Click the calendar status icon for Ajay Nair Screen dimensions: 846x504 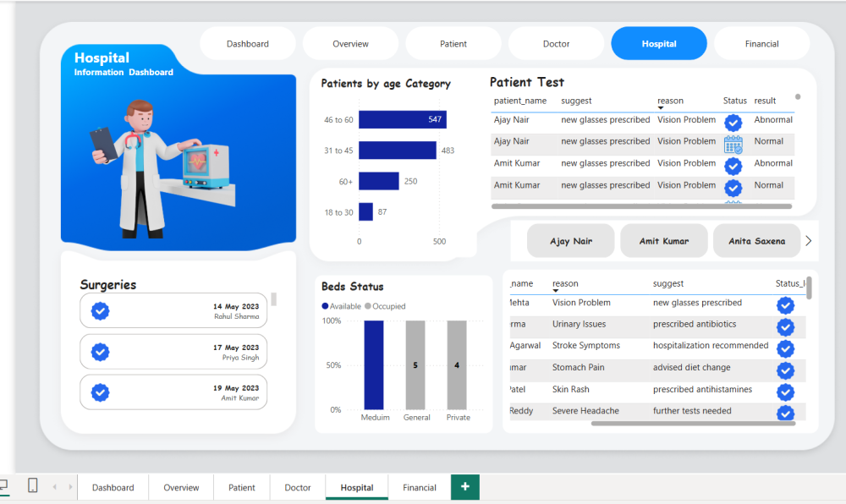coord(733,145)
